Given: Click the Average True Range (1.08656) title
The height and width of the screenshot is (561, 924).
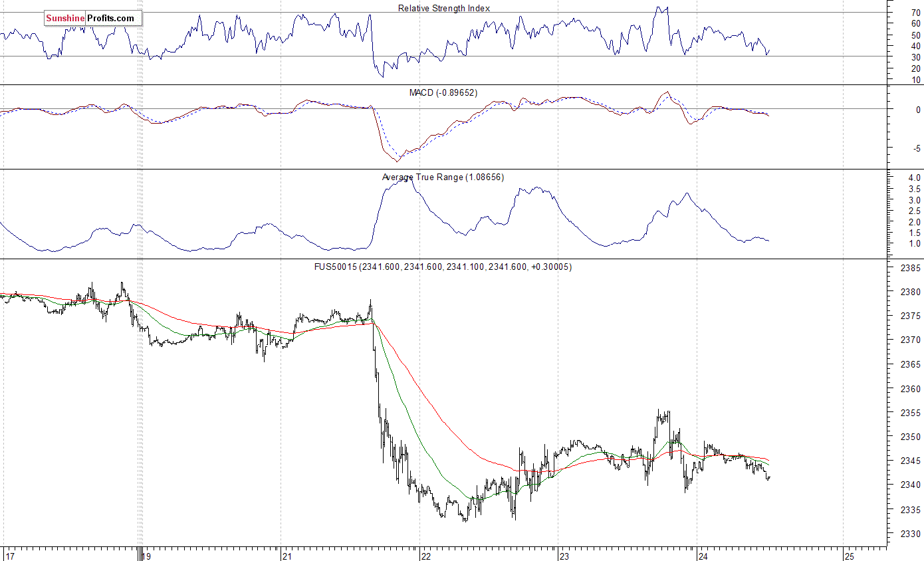Looking at the screenshot, I should [443, 177].
